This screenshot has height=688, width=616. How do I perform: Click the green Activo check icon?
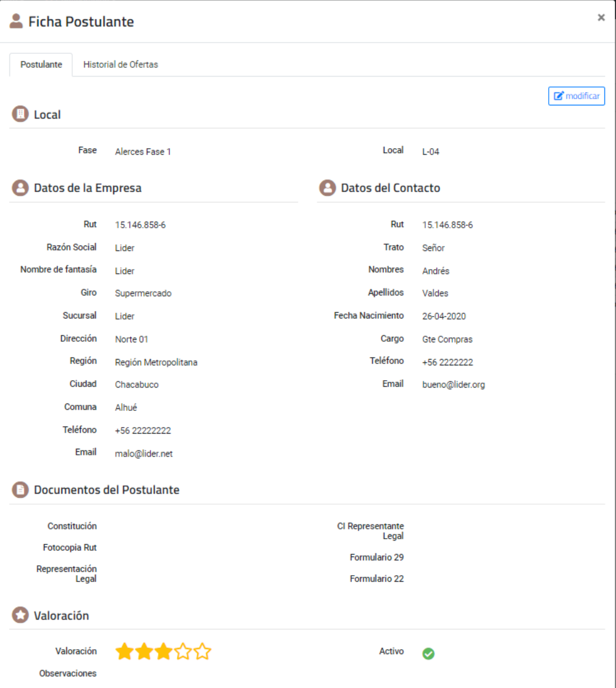click(428, 654)
